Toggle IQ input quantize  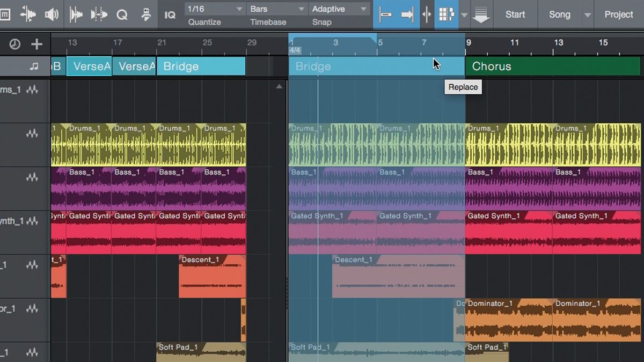(x=170, y=14)
